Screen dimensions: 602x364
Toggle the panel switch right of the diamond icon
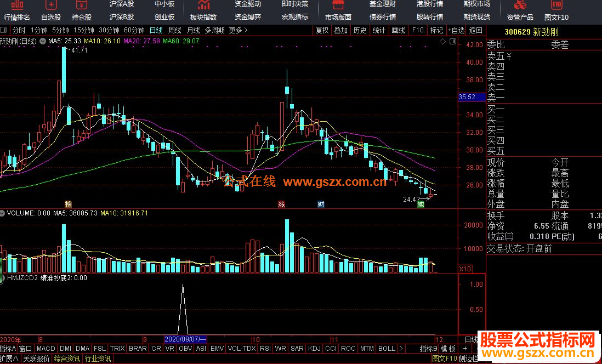[453, 42]
